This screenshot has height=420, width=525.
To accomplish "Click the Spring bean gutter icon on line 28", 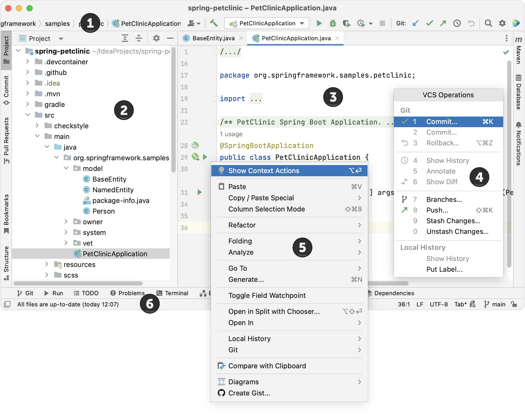I will point(195,145).
